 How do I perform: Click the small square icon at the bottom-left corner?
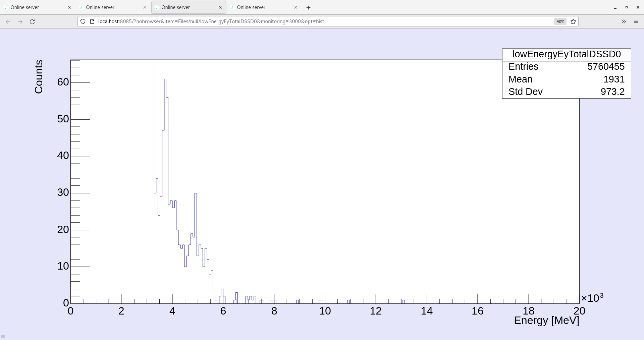point(3,336)
